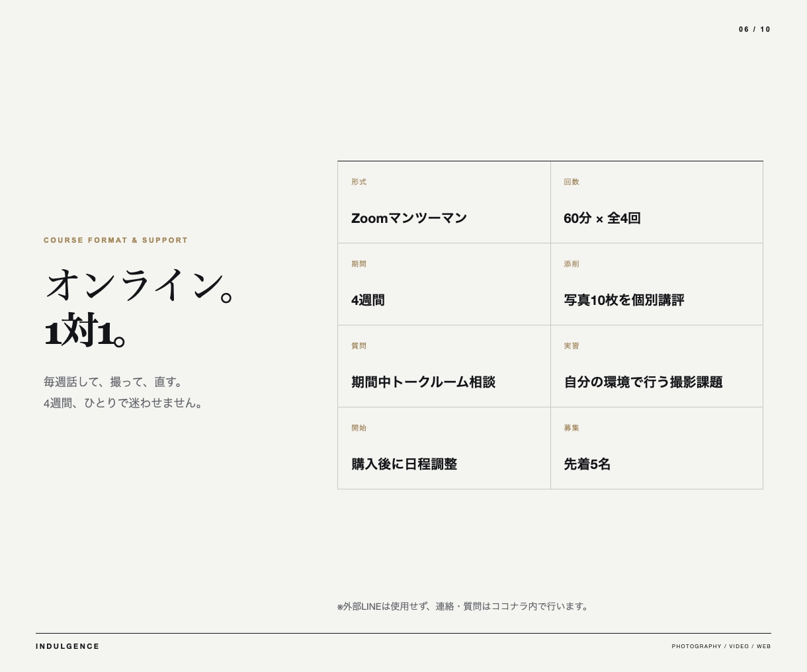Click the 回数 cell label
Viewport: 807px width, 672px height.
[x=572, y=182]
